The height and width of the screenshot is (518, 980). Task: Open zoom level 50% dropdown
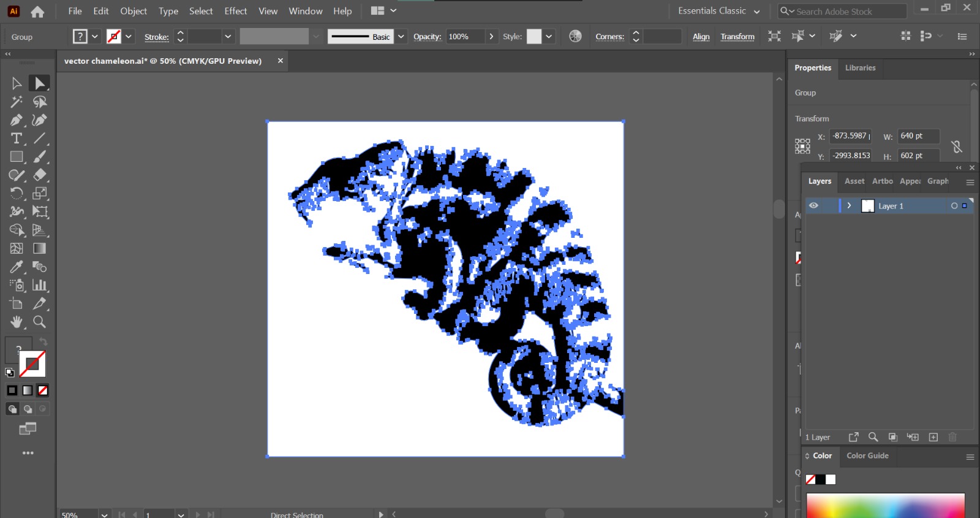pyautogui.click(x=105, y=515)
